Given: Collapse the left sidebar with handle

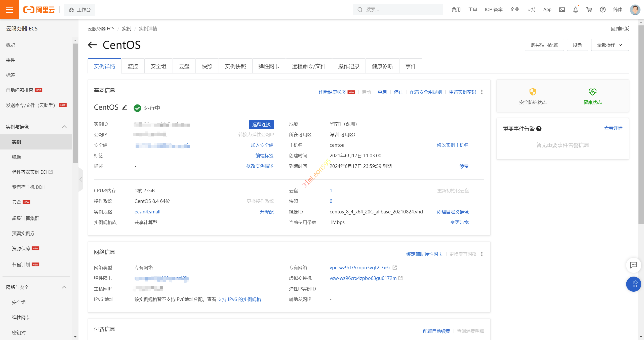Looking at the screenshot, I should click(x=81, y=179).
